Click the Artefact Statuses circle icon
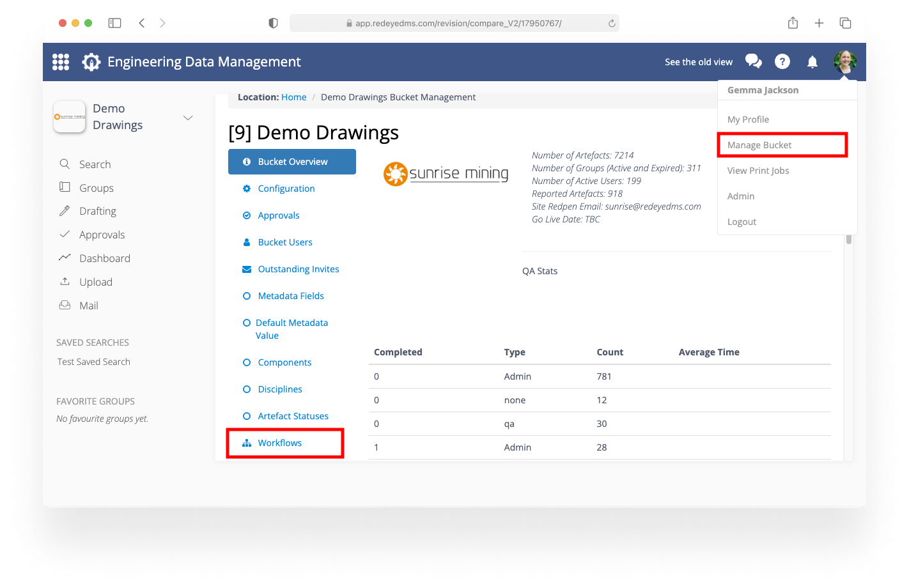The height and width of the screenshot is (588, 909). [x=247, y=416]
